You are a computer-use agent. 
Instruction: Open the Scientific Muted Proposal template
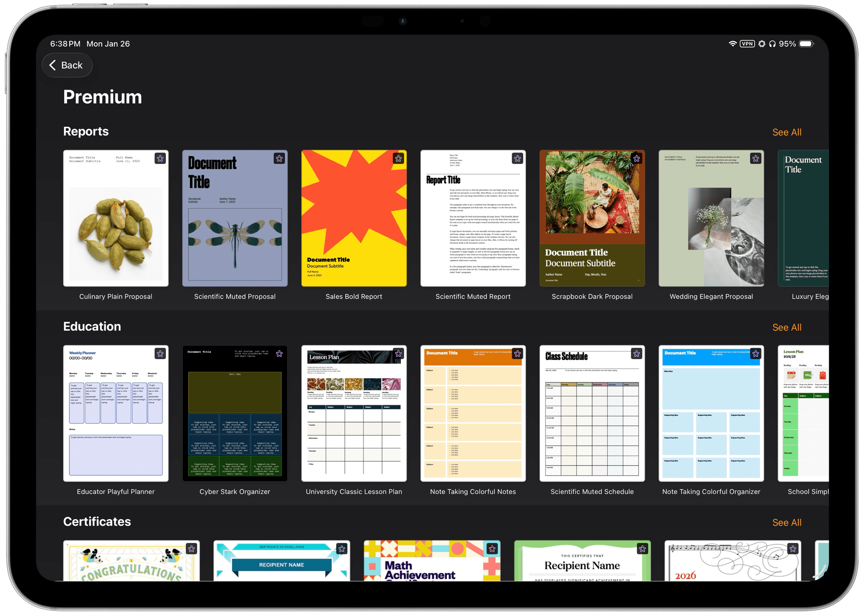click(234, 218)
